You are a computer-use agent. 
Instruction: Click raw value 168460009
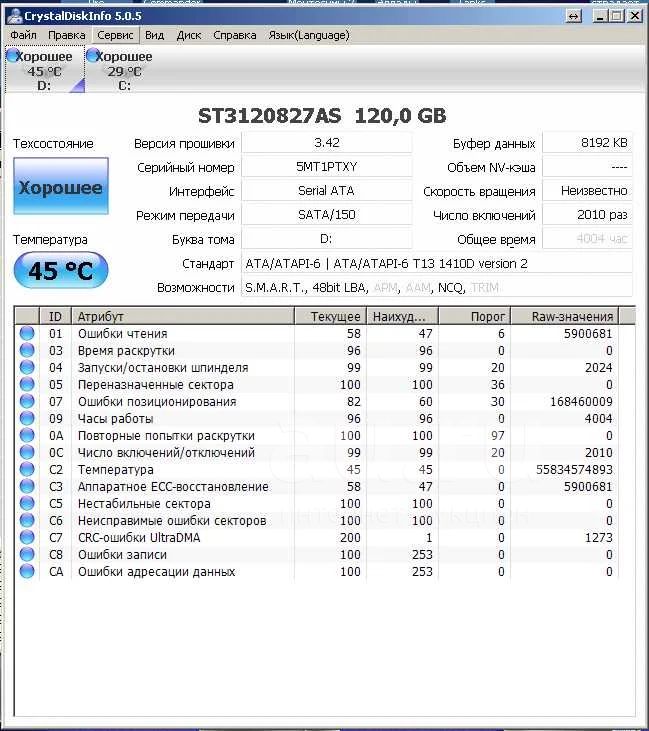click(581, 401)
